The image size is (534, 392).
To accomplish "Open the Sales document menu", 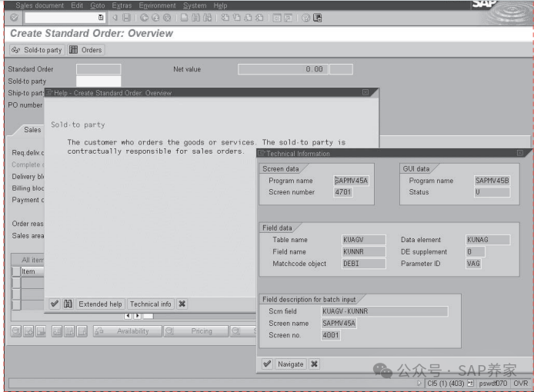I will pos(39,5).
